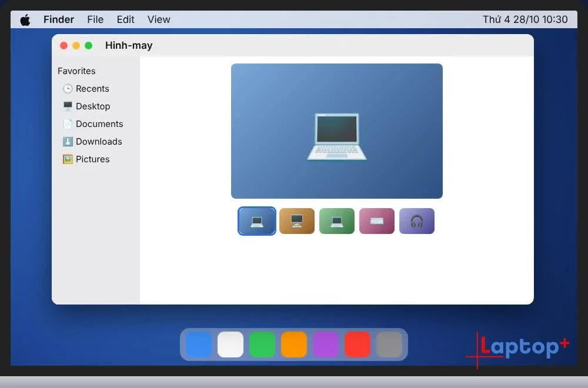
Task: Click the date and time clock
Action: click(525, 19)
